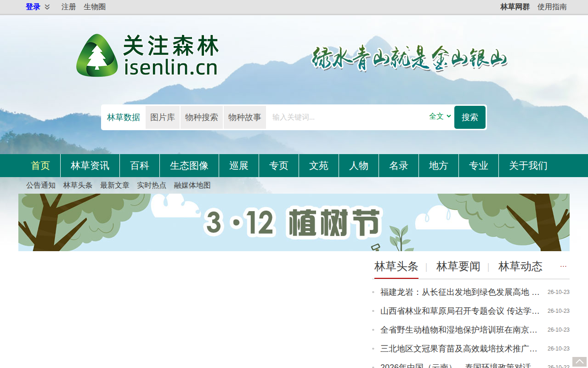
Task: Go to 首页 in main navigation
Action: click(40, 166)
